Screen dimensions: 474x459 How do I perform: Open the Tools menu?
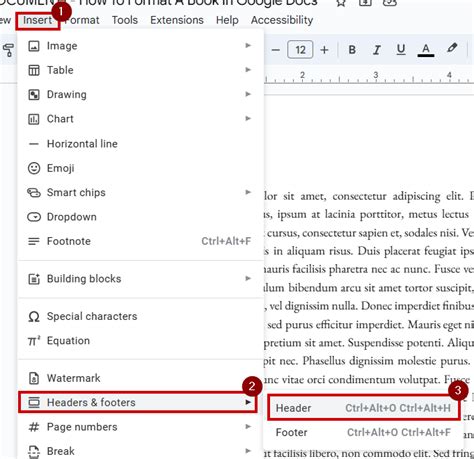(x=125, y=20)
